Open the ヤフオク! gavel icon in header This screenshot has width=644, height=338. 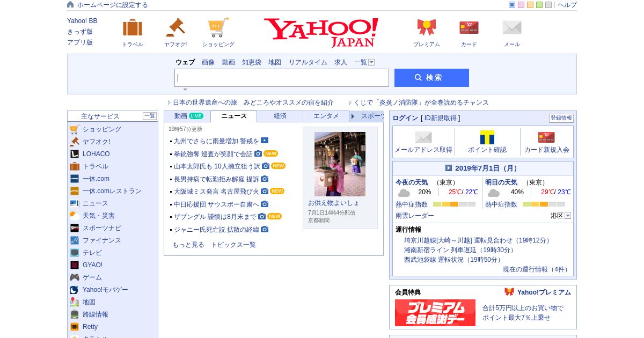[175, 27]
